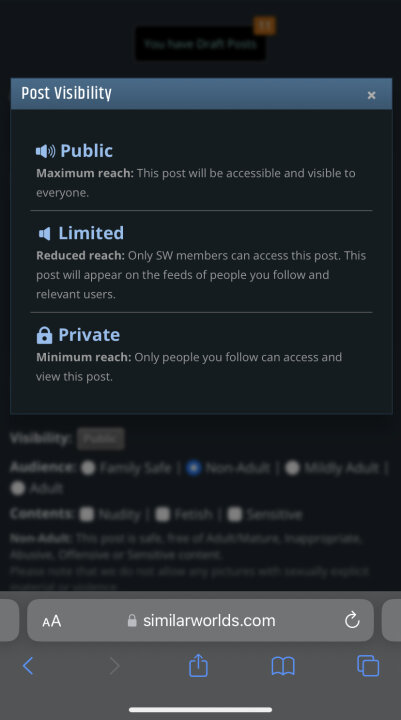The image size is (401, 720).
Task: Close the Post Visibility dialog
Action: click(x=371, y=95)
